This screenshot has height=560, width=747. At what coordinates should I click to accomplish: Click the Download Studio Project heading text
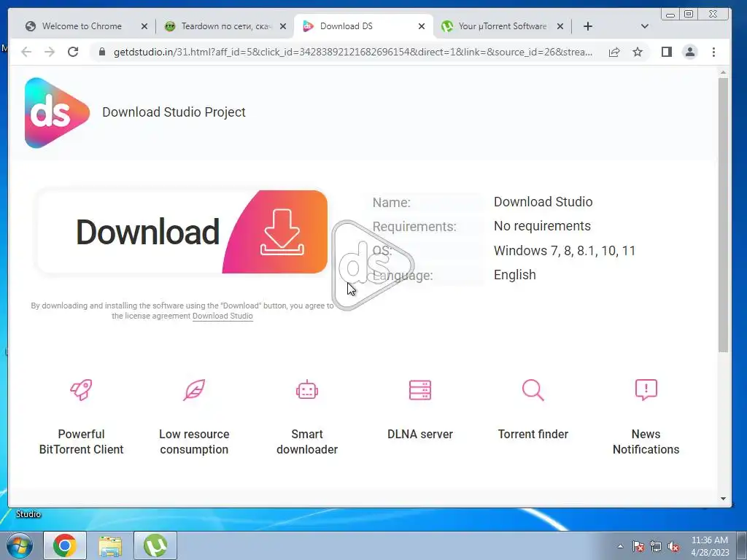click(174, 112)
